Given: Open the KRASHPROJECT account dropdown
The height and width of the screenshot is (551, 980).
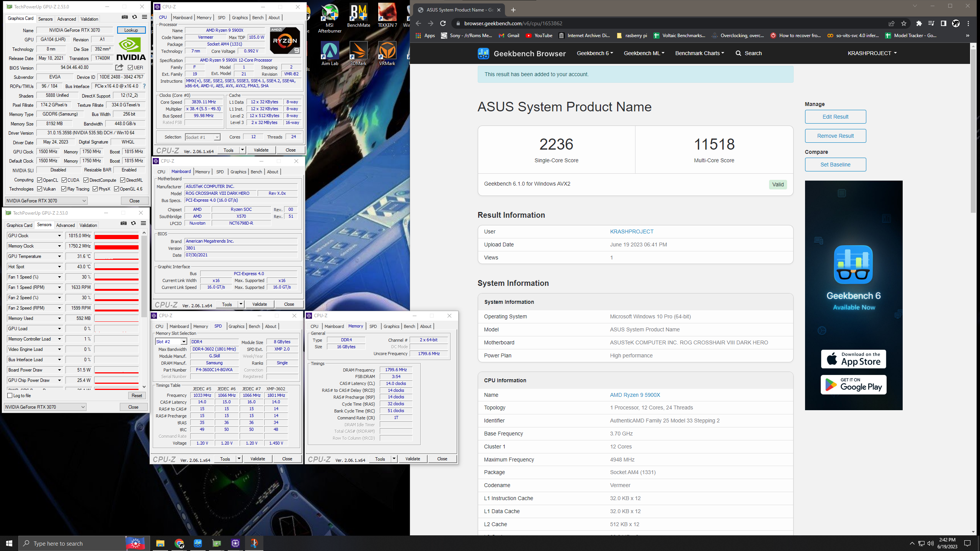Looking at the screenshot, I should coord(872,53).
